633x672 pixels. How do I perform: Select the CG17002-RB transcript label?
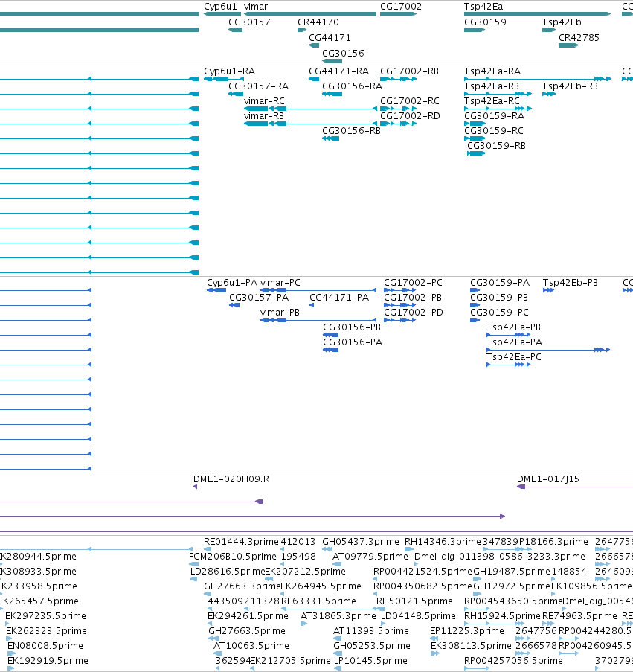[409, 71]
